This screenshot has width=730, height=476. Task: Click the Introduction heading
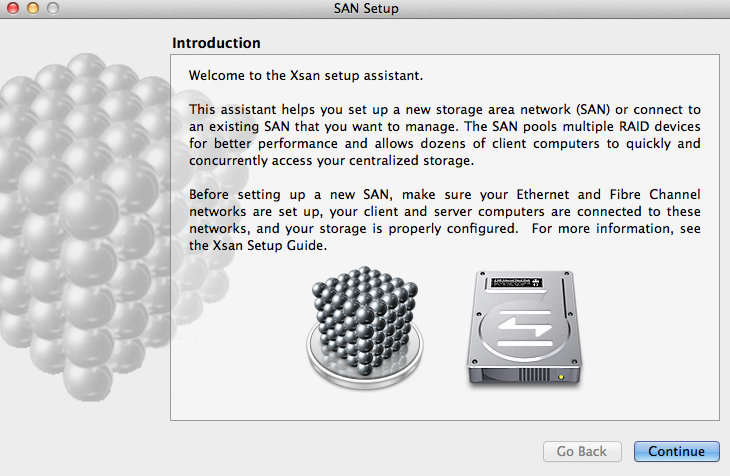(x=216, y=43)
